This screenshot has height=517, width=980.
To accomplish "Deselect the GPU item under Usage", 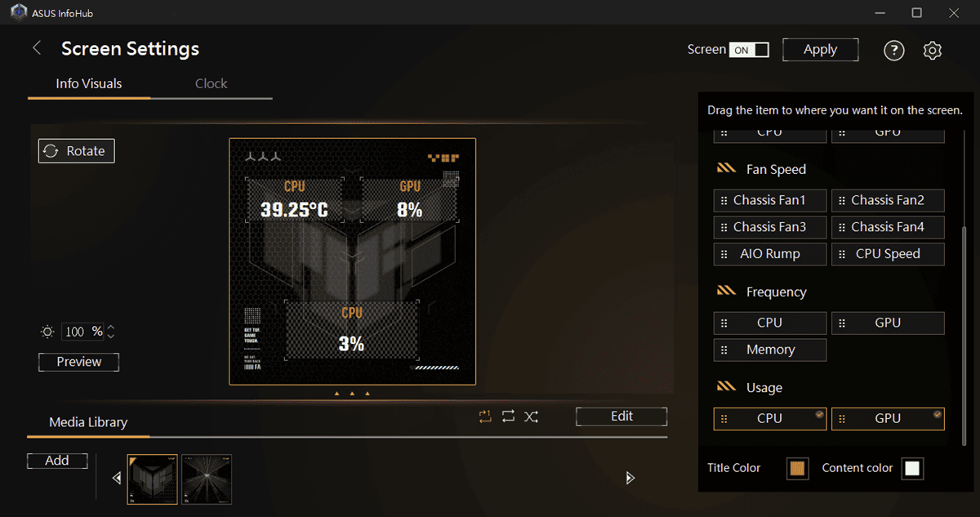I will (887, 418).
